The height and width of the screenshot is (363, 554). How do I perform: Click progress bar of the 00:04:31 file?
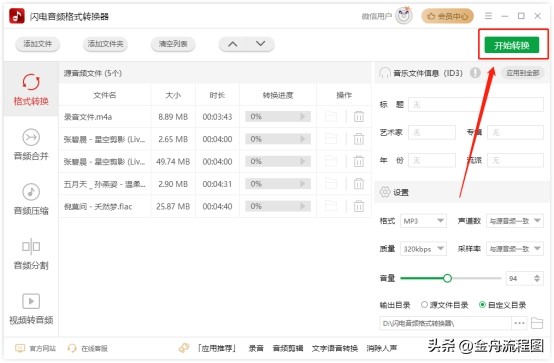[x=278, y=184]
